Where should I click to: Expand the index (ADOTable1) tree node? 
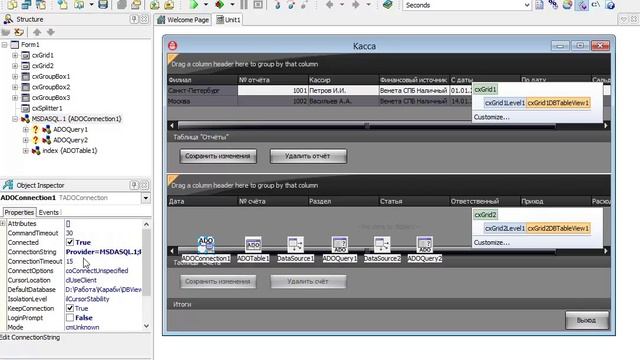[x=26, y=151]
